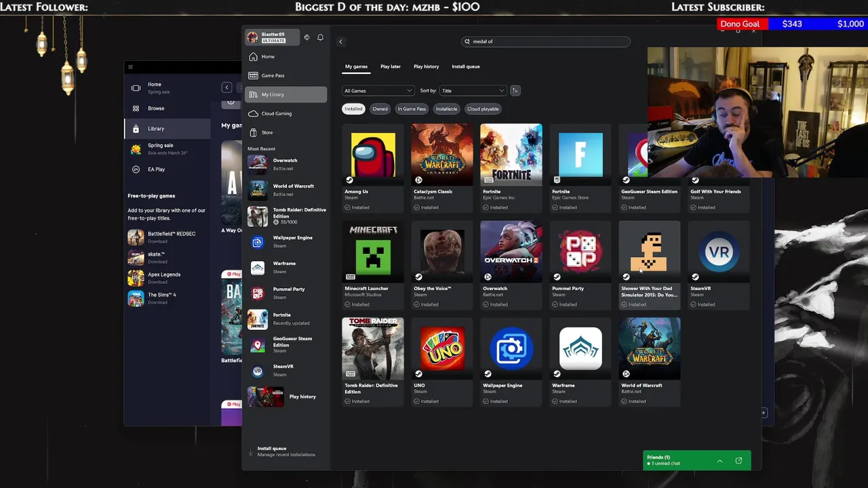The height and width of the screenshot is (488, 868).
Task: Open SteamVR in the Most Recent sidebar list
Action: tap(286, 369)
